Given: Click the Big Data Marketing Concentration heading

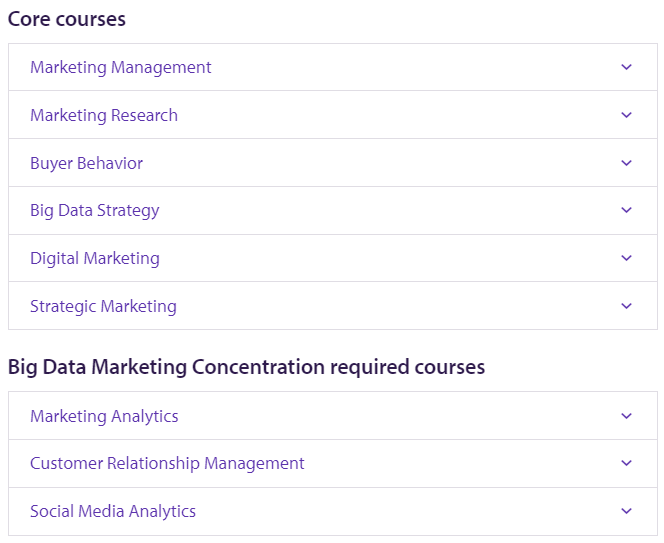Looking at the screenshot, I should click(246, 367).
